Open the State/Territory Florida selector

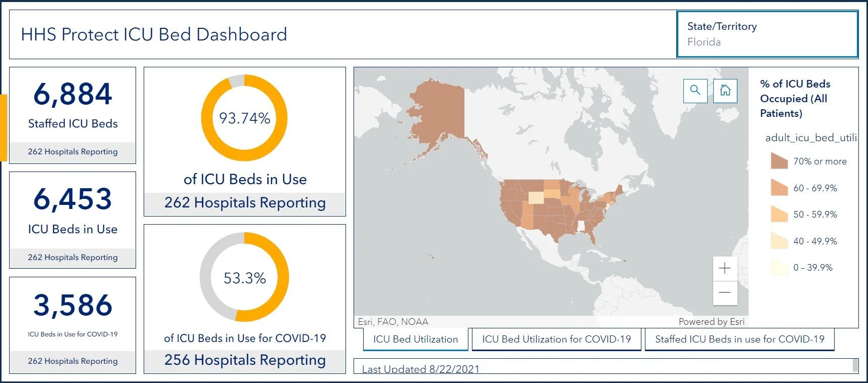pos(767,34)
